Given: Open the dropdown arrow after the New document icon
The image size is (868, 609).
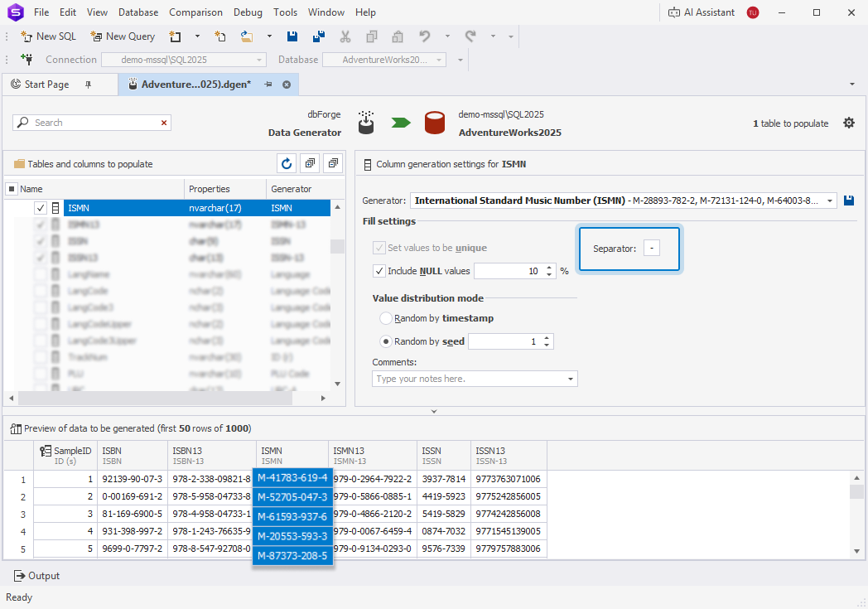Looking at the screenshot, I should point(197,36).
